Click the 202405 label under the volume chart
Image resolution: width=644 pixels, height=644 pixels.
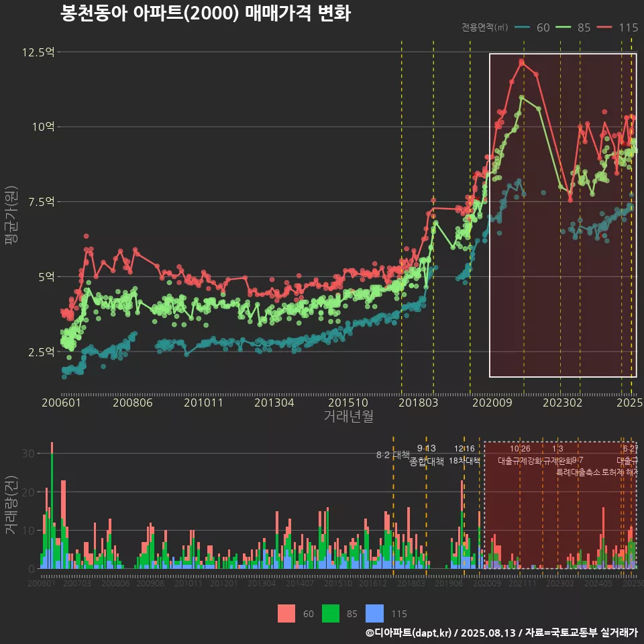point(598,583)
